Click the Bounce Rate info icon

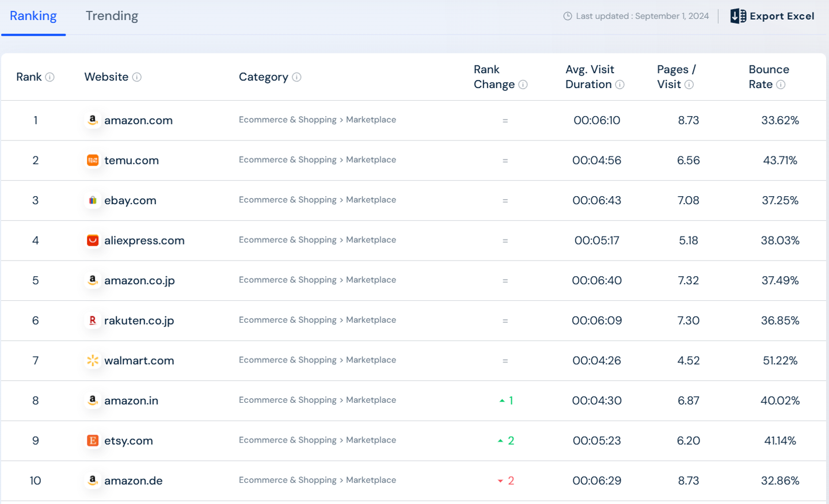point(781,85)
